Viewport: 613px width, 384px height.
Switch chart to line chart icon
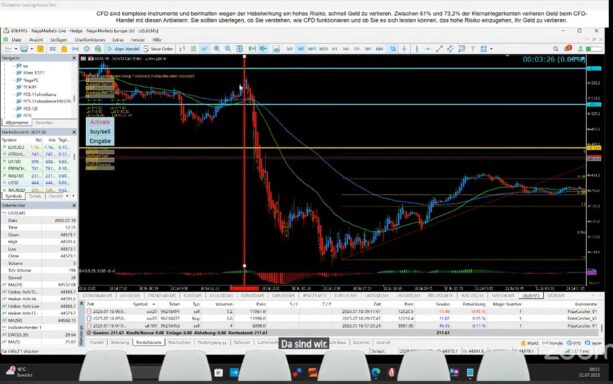pos(204,49)
